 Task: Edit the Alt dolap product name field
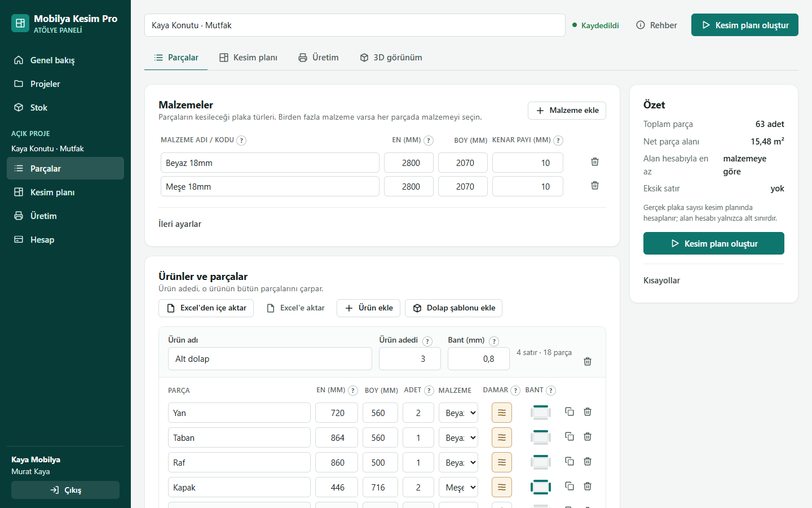[270, 359]
